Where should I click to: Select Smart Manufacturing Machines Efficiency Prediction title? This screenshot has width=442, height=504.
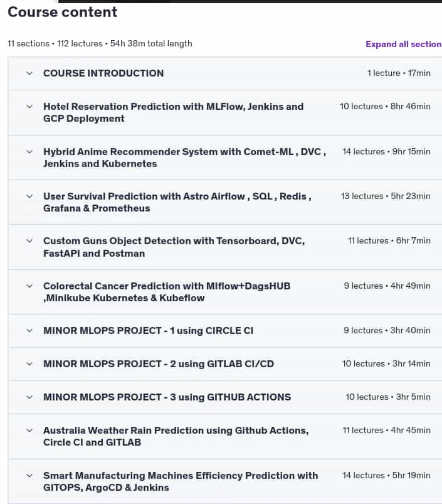point(181,481)
